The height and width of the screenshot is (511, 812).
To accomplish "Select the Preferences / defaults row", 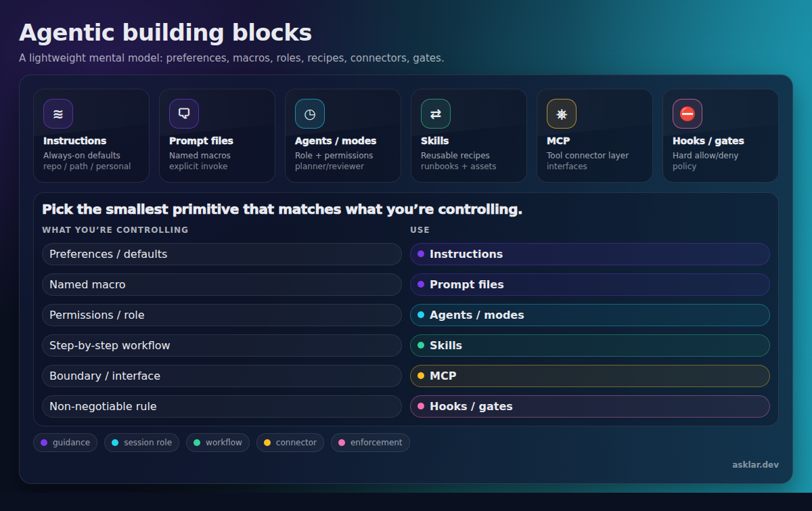I will 222,254.
